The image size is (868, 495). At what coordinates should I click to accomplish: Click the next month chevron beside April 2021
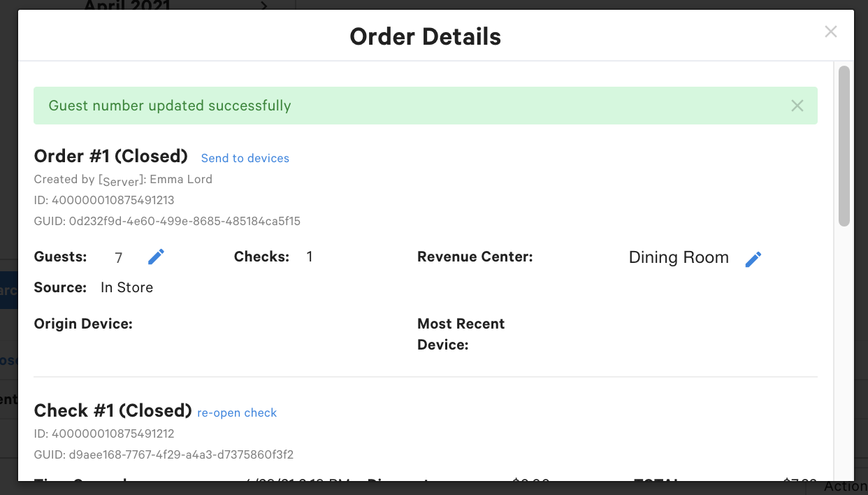point(264,6)
